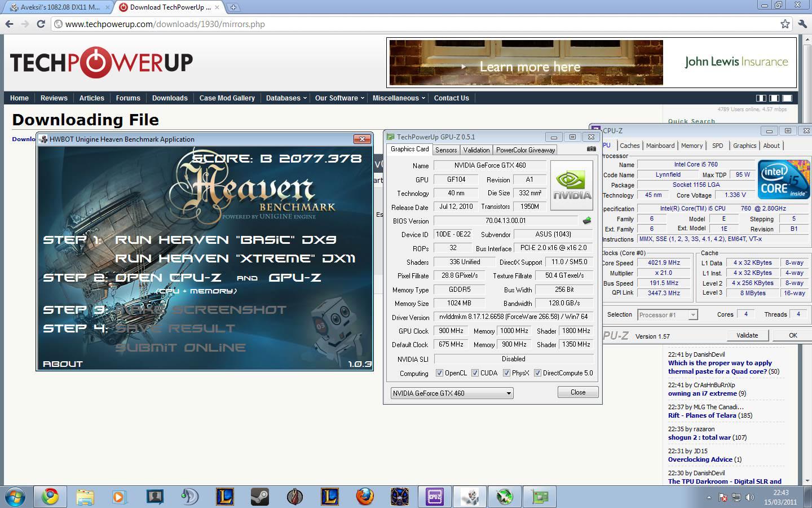Open the 'Overclocking Advice' forum thread

point(700,459)
